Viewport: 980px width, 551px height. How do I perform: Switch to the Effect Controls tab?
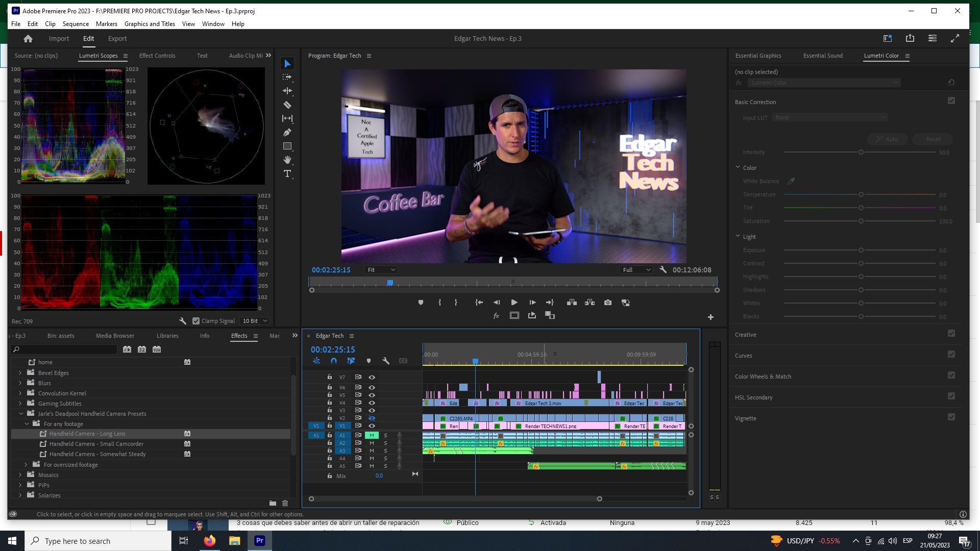(157, 56)
